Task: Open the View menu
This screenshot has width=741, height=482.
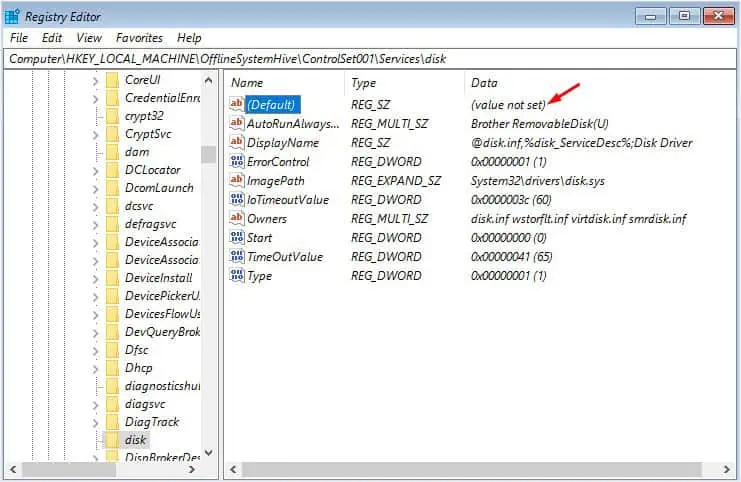Action: click(x=89, y=38)
